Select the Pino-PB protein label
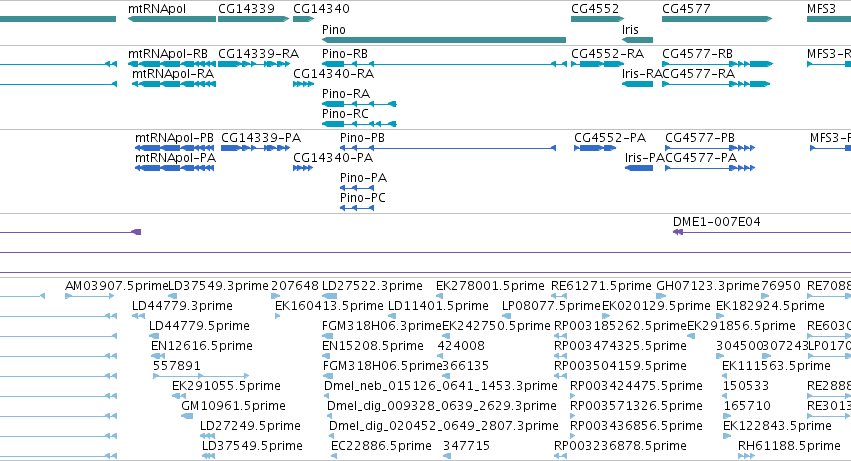The image size is (851, 461). point(362,138)
